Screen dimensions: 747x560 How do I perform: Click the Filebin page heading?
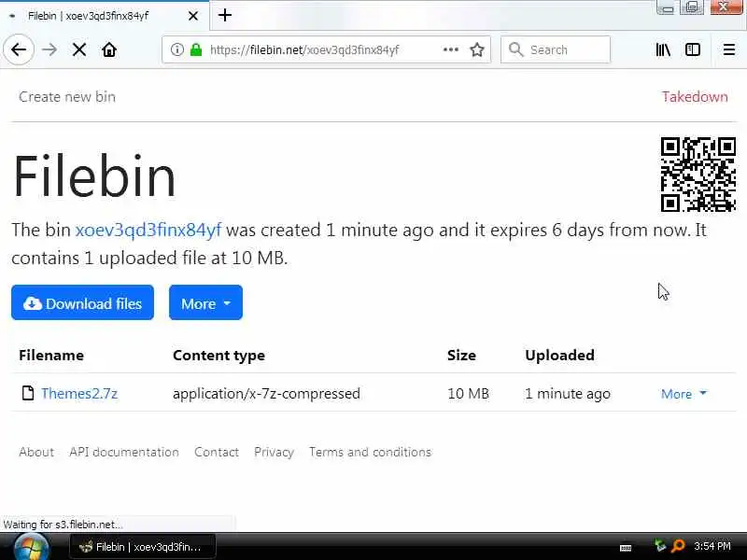click(x=94, y=175)
